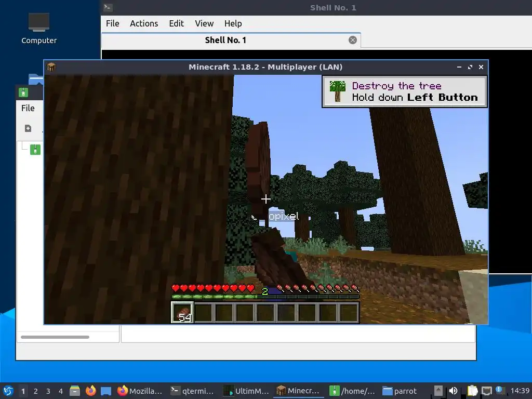Screen dimensions: 532x399
Task: Open the Computer desktop icon
Action: pos(38,29)
